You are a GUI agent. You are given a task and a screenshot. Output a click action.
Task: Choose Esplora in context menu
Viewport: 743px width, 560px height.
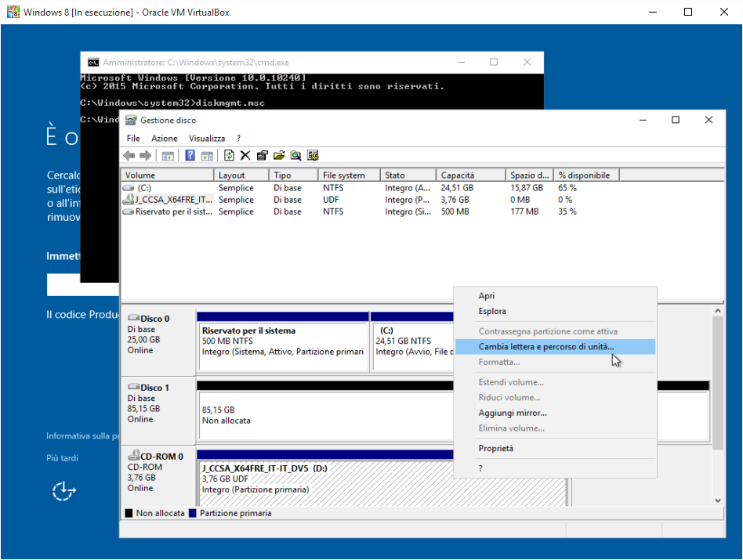click(556, 312)
